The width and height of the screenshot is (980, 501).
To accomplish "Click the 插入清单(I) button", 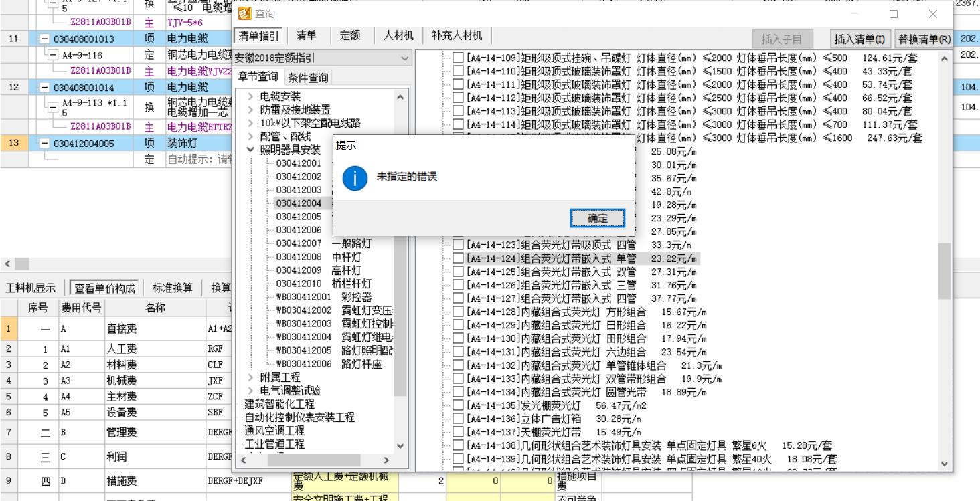I will (860, 39).
